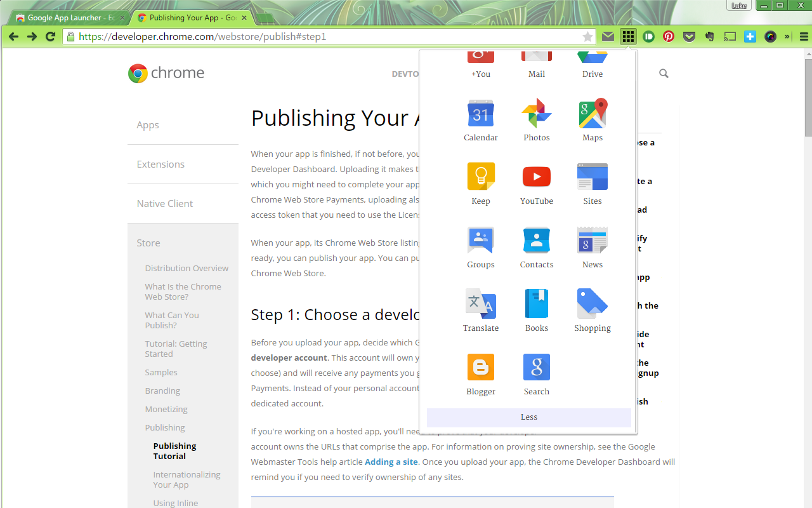Go forward in browser history
Screen dimensions: 812x508
pyautogui.click(x=32, y=36)
